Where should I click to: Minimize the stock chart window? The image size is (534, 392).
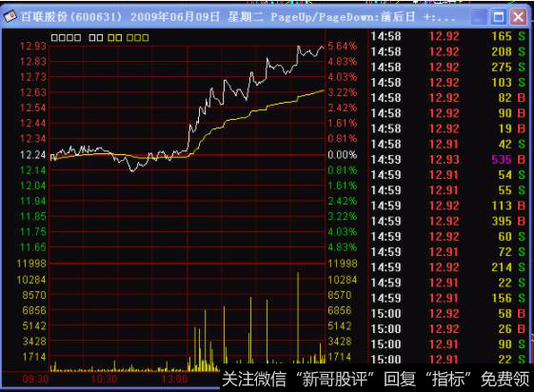(x=478, y=17)
